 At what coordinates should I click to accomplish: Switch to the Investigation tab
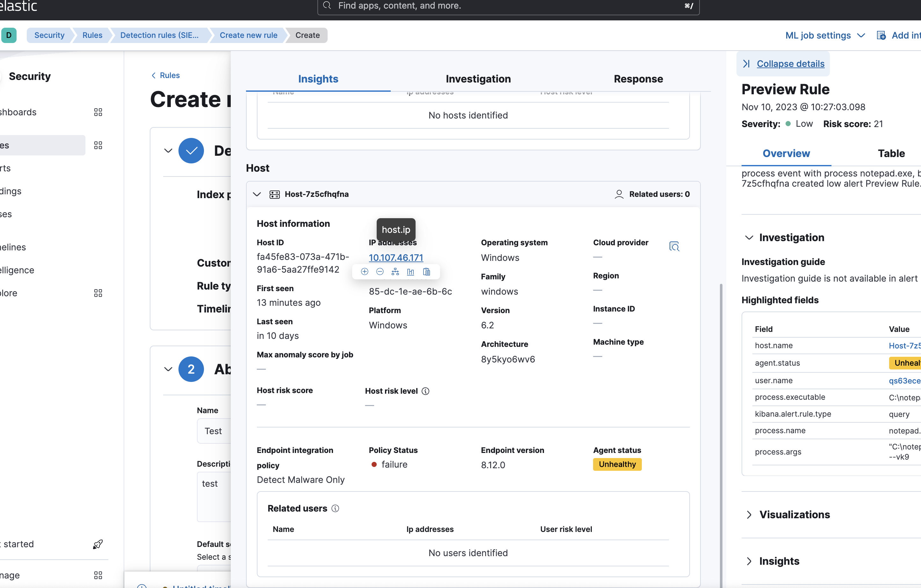(478, 79)
